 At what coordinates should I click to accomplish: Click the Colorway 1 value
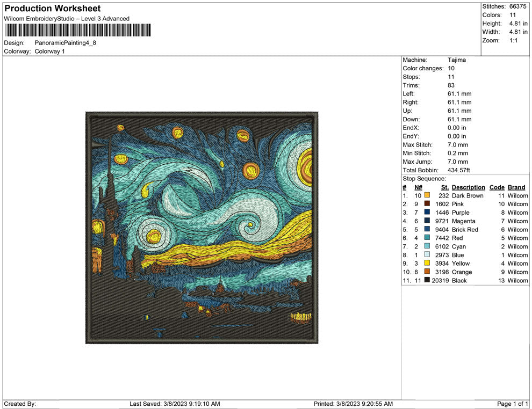[x=49, y=52]
